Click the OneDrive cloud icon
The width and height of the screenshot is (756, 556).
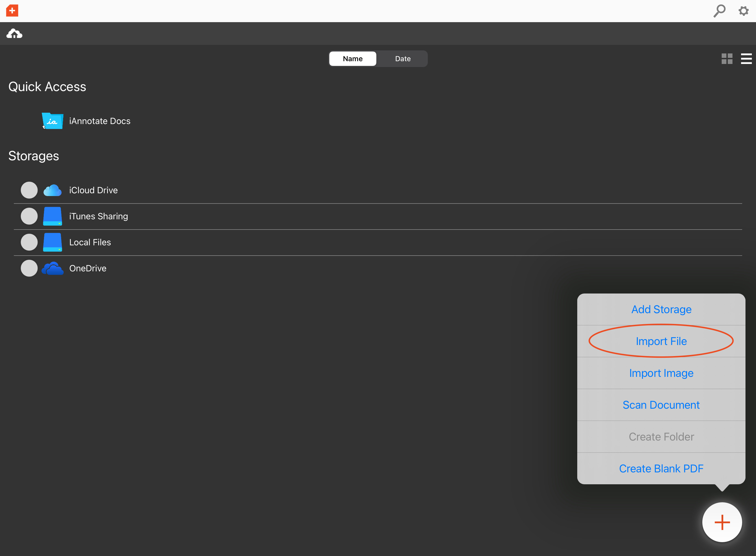(x=53, y=269)
